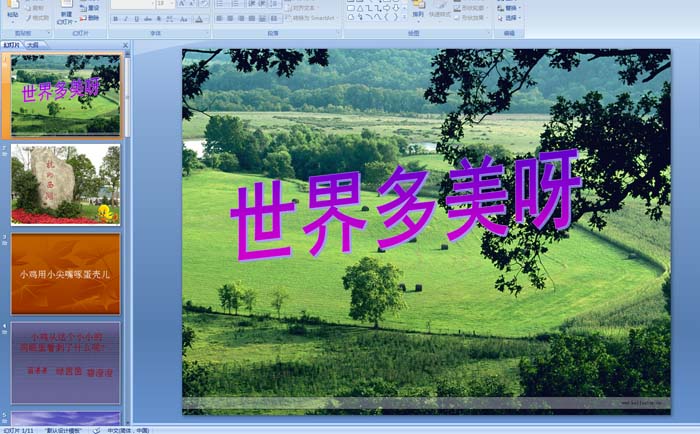Open Shape Effects (形状效果) dropdown

pyautogui.click(x=471, y=18)
